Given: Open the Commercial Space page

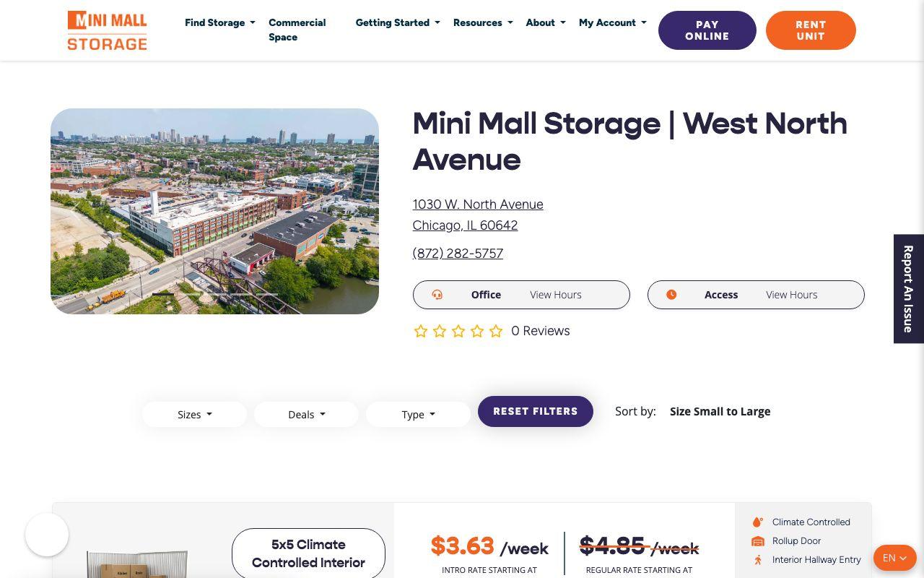Looking at the screenshot, I should pyautogui.click(x=297, y=30).
